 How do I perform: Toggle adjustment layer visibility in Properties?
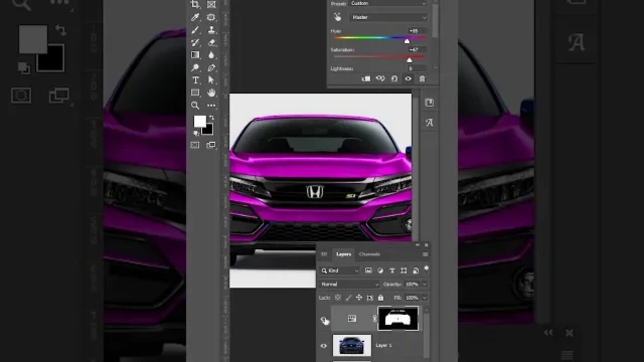408,79
